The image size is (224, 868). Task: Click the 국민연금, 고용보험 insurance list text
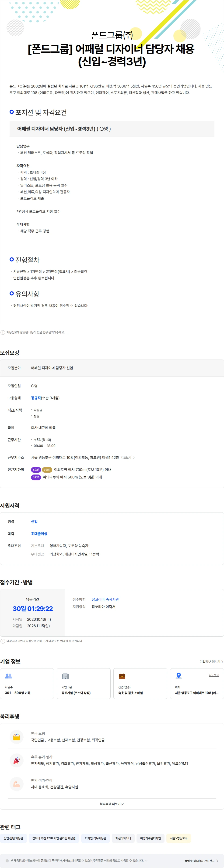(x=68, y=740)
